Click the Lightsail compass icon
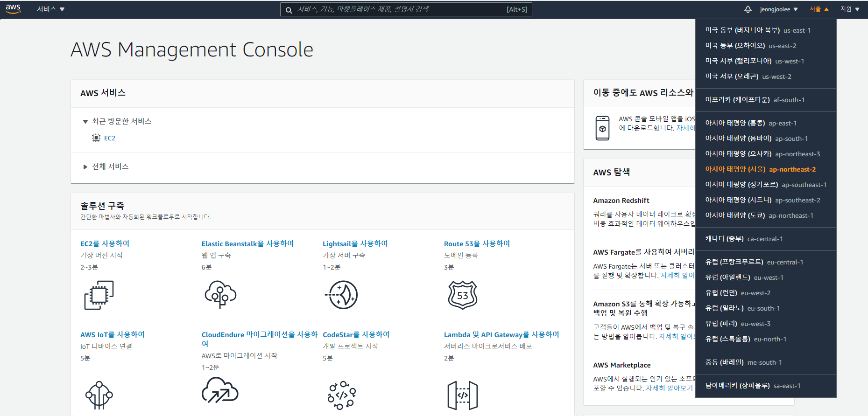This screenshot has height=416, width=868. click(x=341, y=295)
